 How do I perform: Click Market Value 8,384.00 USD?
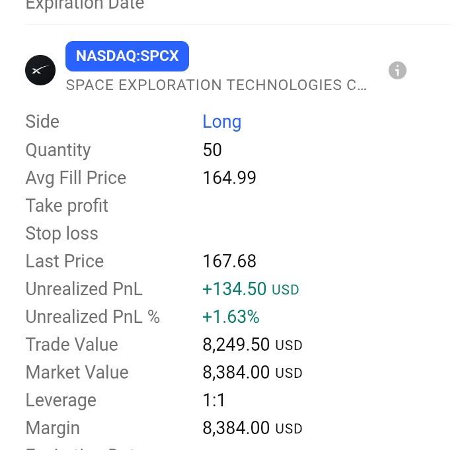click(253, 373)
